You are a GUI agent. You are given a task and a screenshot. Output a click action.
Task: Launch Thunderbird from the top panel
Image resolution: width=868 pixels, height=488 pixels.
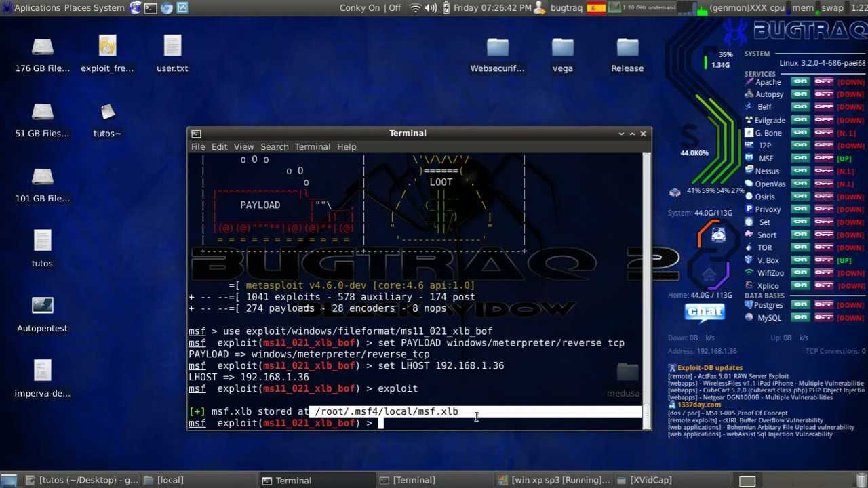(136, 7)
